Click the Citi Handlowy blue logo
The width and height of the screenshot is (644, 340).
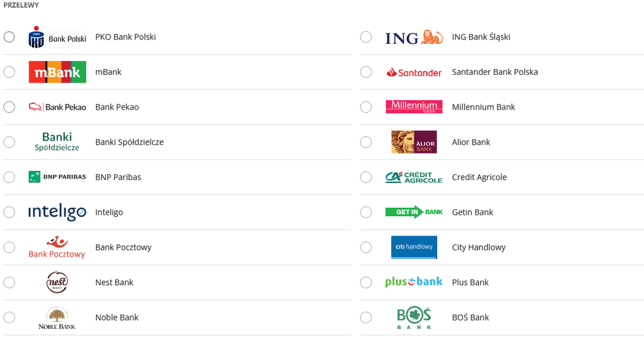[414, 247]
